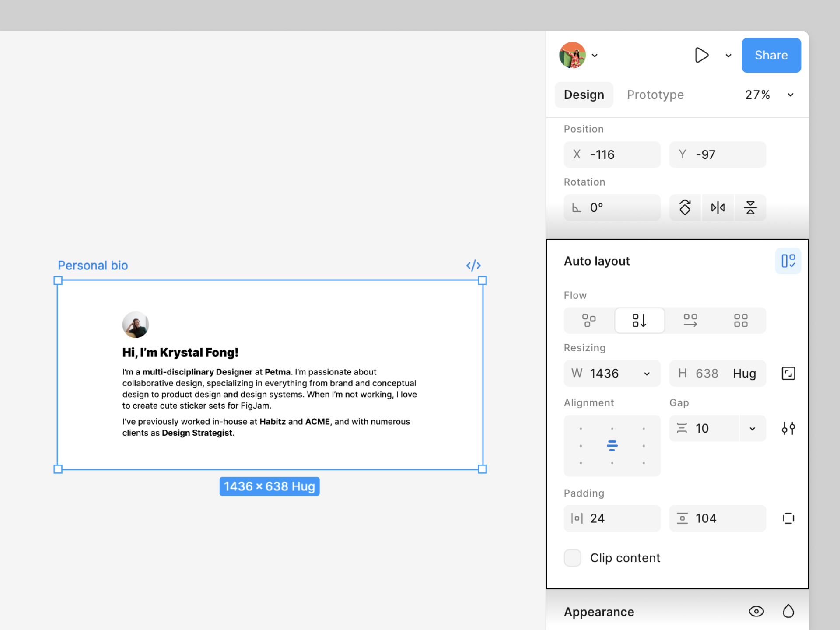Click the flip vertical icon
The height and width of the screenshot is (630, 840).
click(x=750, y=207)
